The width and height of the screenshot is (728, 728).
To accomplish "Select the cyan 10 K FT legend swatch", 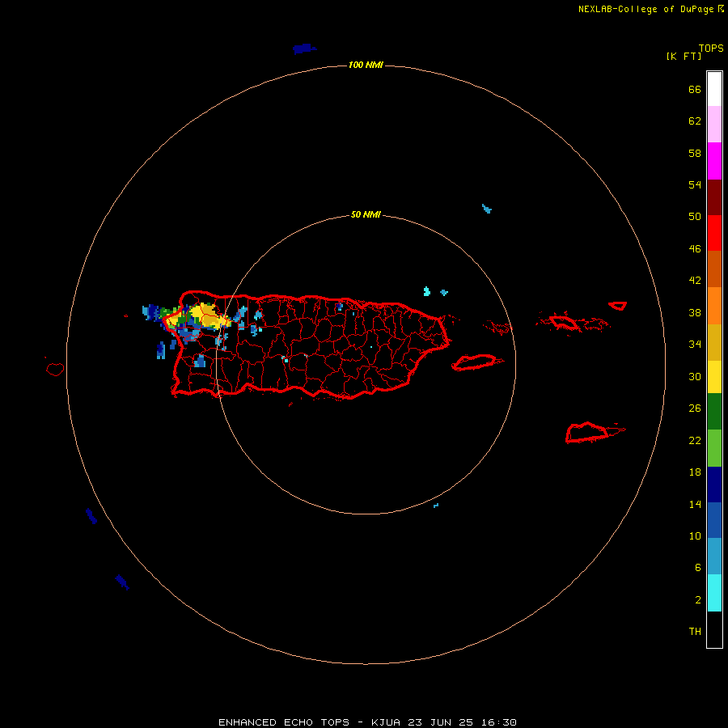I will (714, 592).
